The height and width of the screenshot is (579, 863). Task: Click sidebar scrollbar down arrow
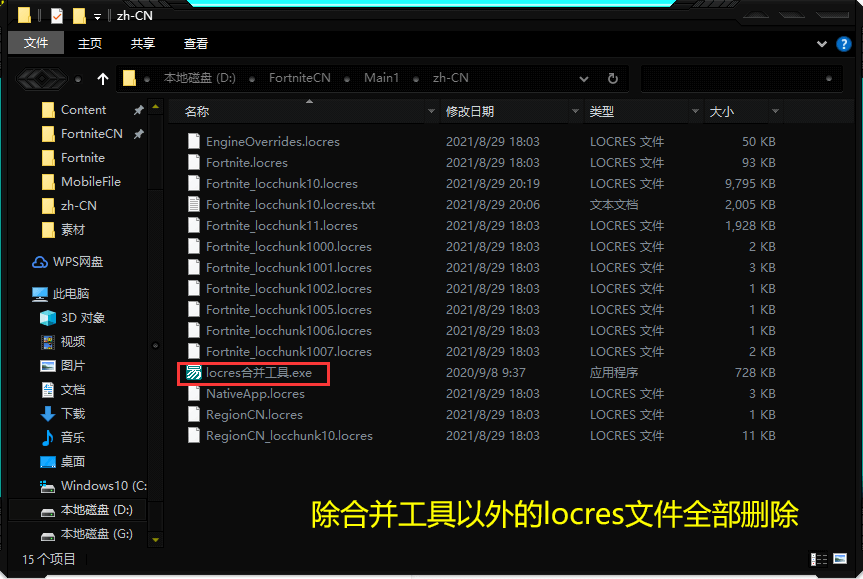(156, 539)
